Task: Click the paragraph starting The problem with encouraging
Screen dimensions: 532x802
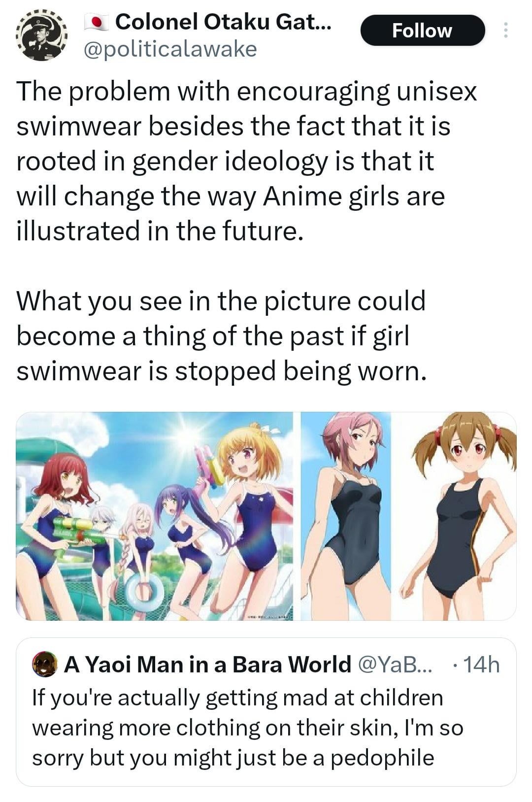Action: pos(246,161)
